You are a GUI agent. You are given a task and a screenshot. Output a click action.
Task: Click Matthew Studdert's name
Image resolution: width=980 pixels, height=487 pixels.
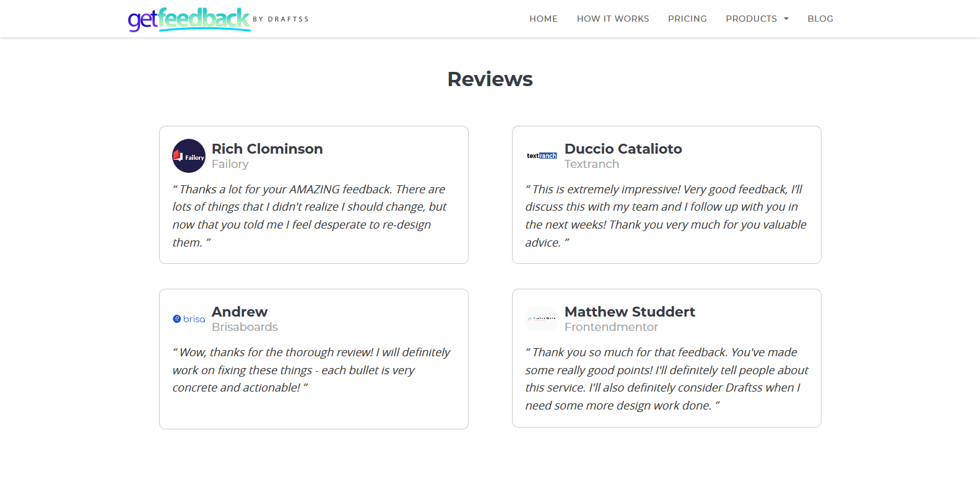click(630, 312)
